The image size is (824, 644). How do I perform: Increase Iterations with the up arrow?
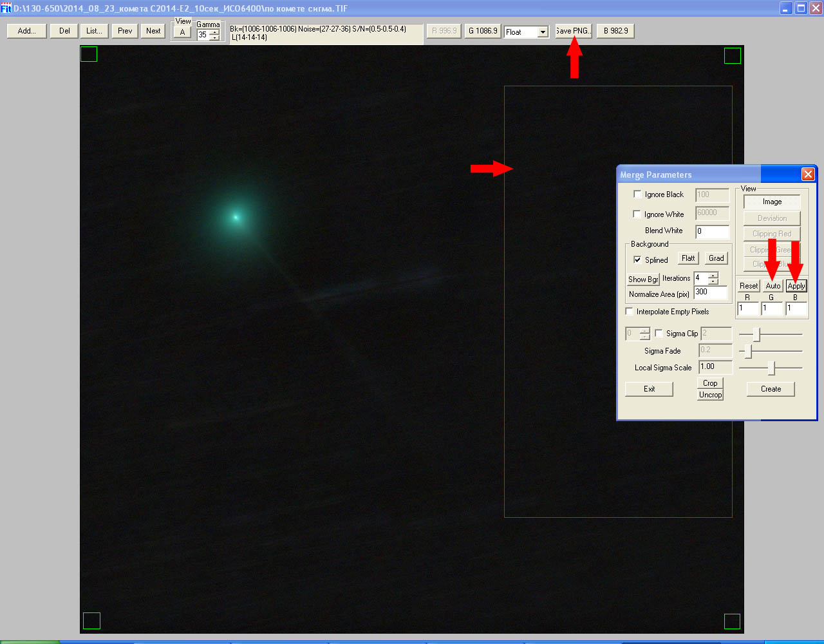pos(713,276)
